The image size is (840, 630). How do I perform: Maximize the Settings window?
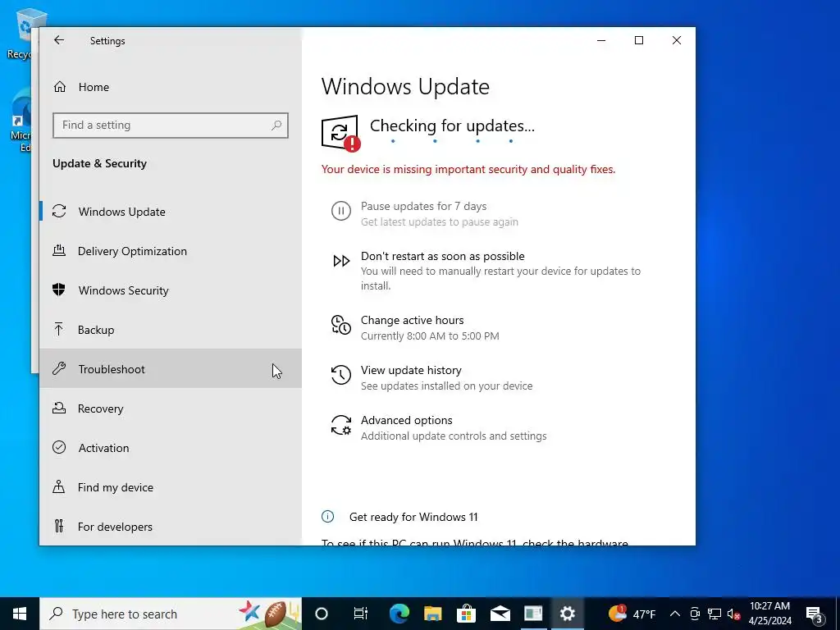tap(638, 40)
